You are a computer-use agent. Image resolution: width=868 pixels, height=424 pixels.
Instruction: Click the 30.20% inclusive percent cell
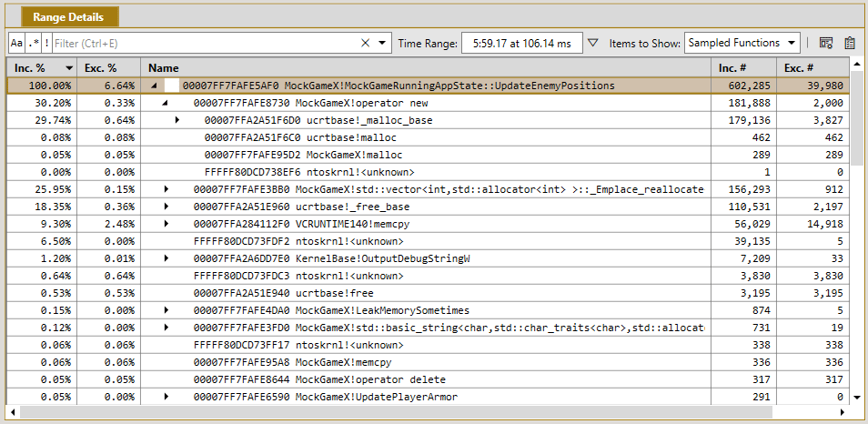click(42, 103)
